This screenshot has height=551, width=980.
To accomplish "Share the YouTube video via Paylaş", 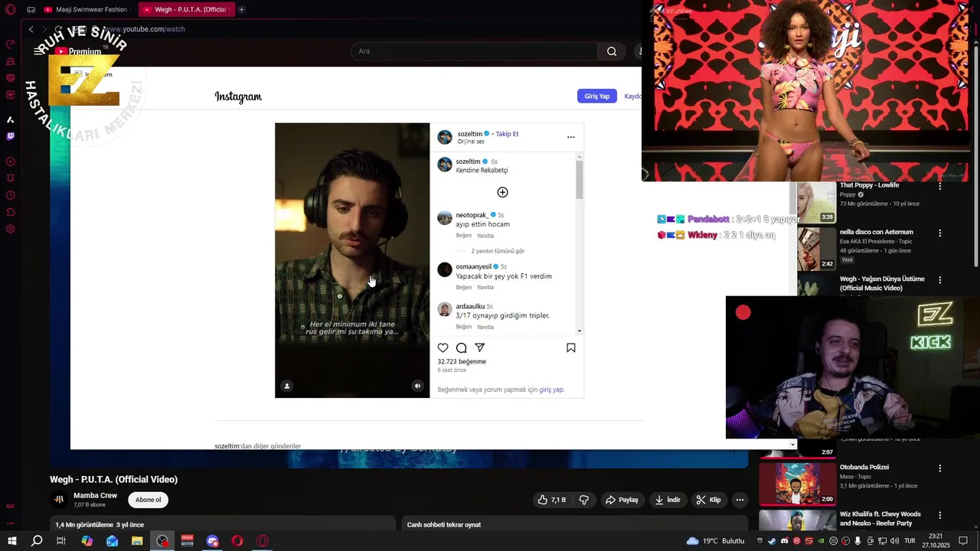I will click(x=622, y=500).
